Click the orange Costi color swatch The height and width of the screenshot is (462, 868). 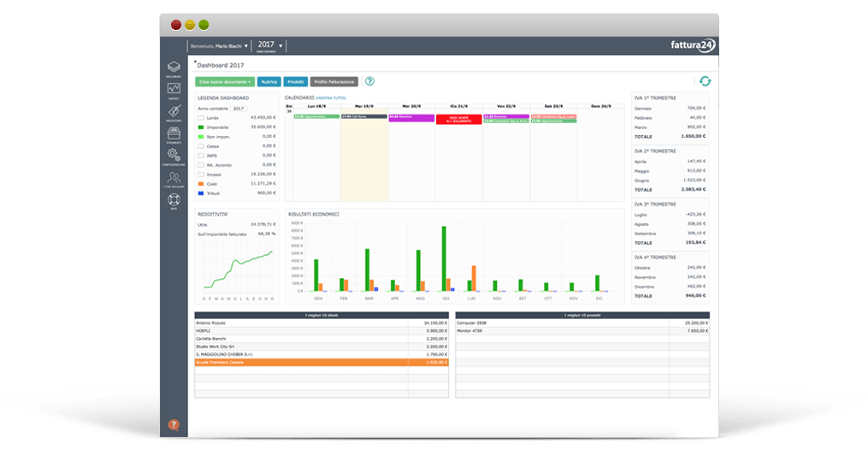[x=201, y=184]
